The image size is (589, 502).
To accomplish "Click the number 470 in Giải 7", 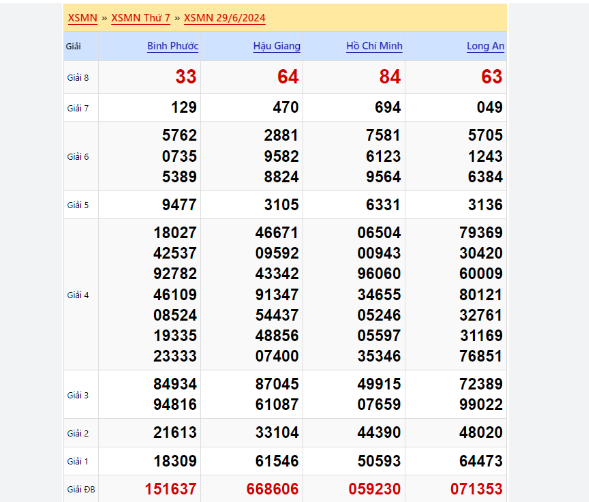I will (286, 107).
